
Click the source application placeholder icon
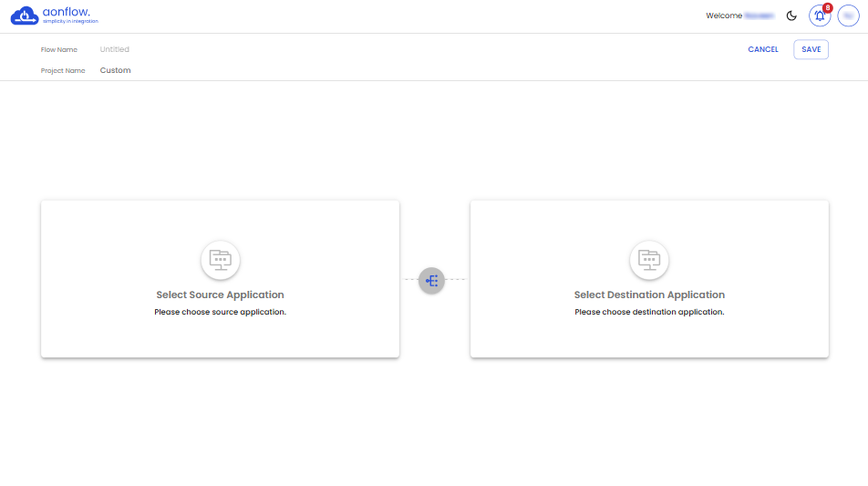[x=220, y=260]
